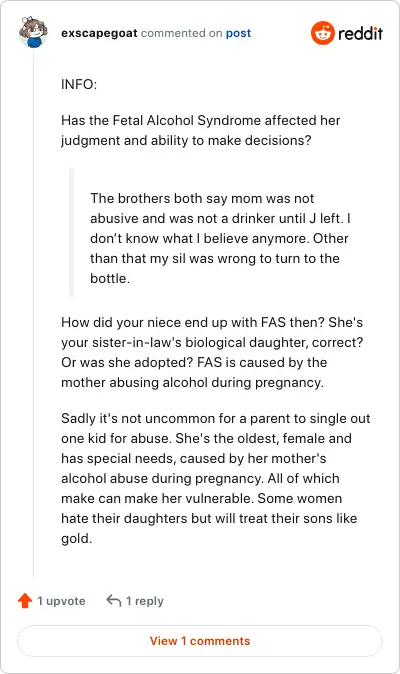Click the paragraph starting 'Sadly it's not uncommon'
This screenshot has height=674, width=400.
pyautogui.click(x=216, y=478)
